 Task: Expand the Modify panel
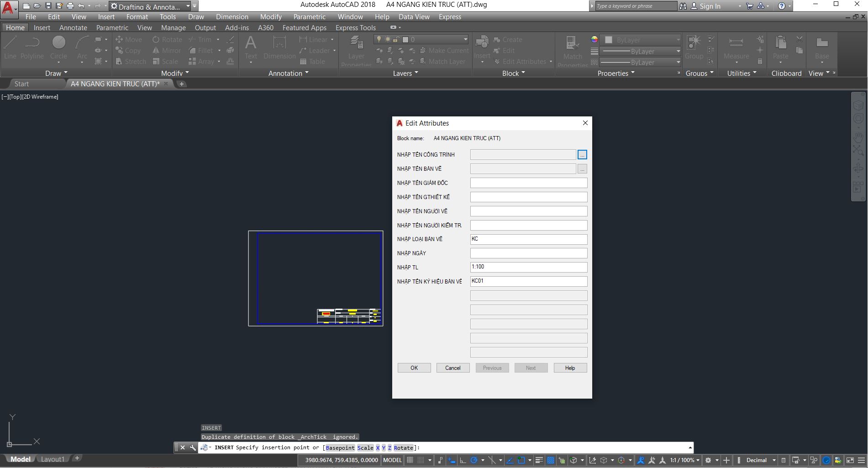tap(175, 73)
